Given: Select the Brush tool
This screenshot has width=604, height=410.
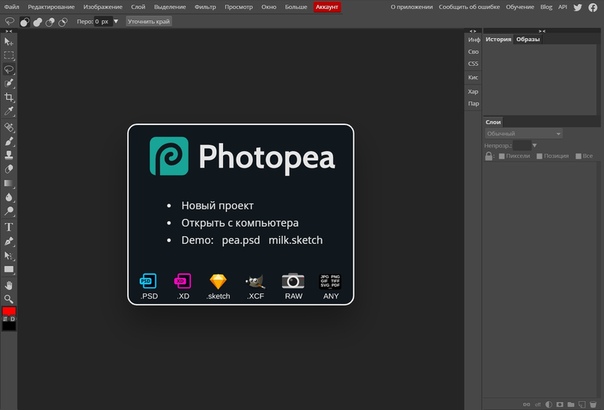Looking at the screenshot, I should coord(8,141).
